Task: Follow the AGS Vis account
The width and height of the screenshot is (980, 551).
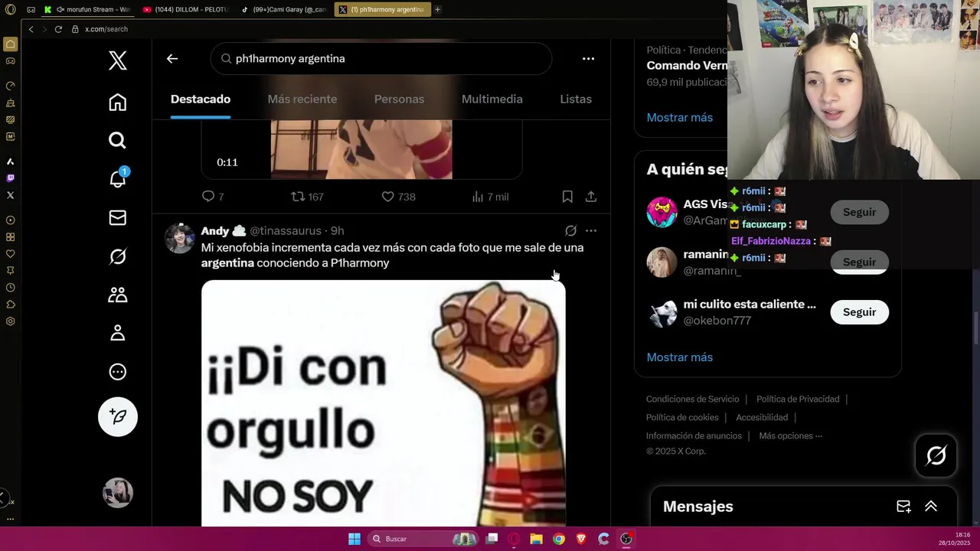Action: click(859, 212)
